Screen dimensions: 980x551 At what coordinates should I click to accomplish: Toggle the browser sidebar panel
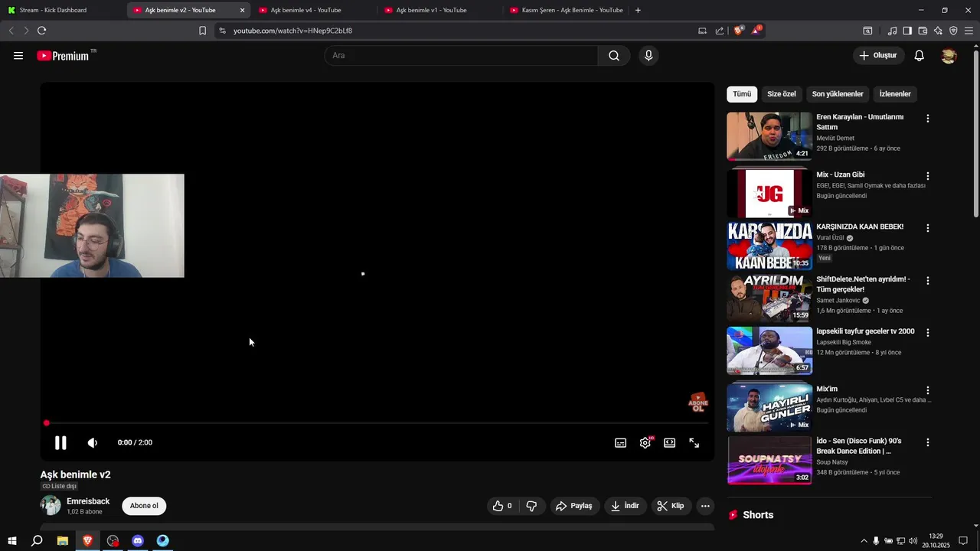click(907, 31)
